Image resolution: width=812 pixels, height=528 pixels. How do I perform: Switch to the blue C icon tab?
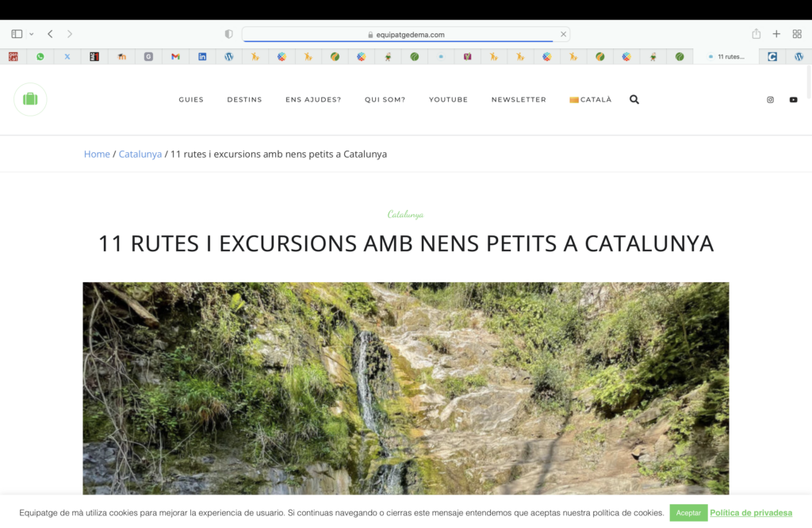pyautogui.click(x=772, y=57)
